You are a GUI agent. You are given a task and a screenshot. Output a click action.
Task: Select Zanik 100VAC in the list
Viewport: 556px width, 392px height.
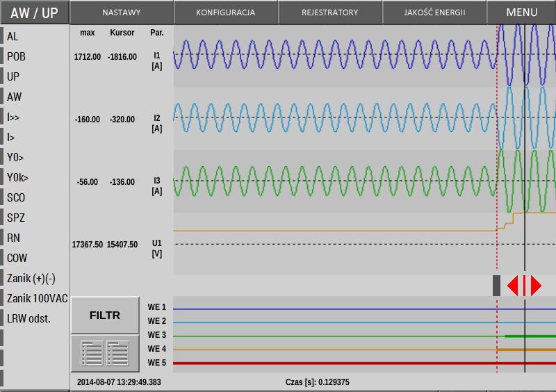(x=38, y=299)
